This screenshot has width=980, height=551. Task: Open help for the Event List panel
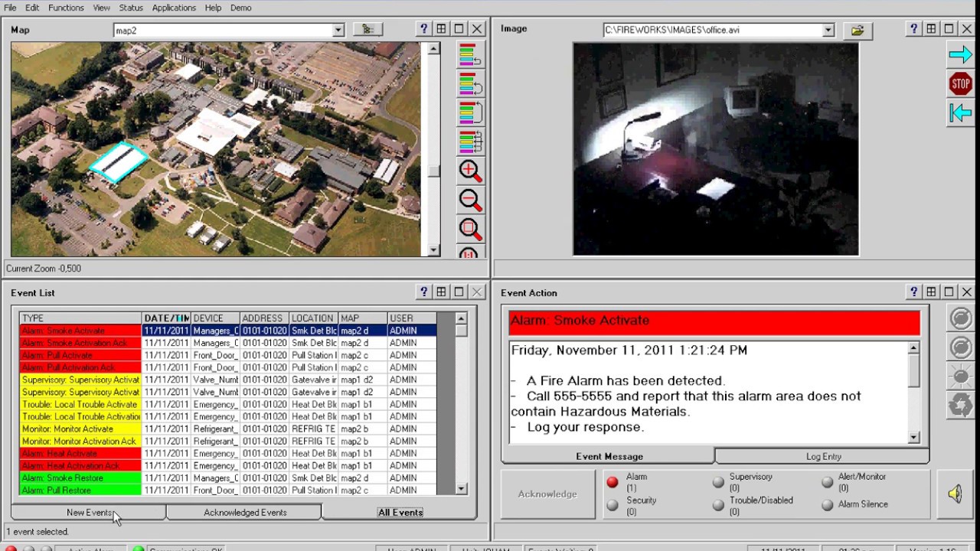(x=424, y=292)
